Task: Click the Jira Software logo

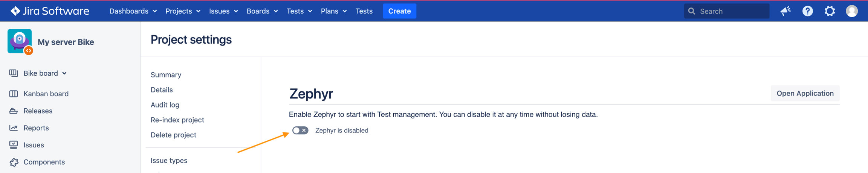Action: 50,11
